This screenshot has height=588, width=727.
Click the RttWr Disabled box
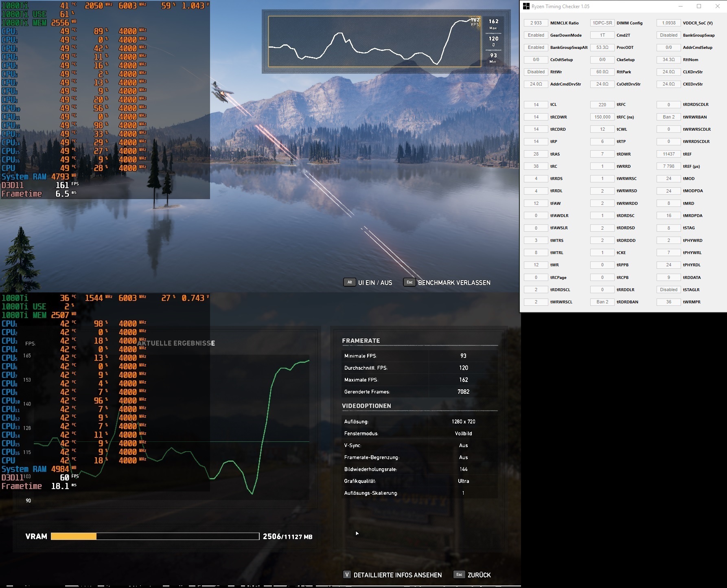click(x=536, y=72)
